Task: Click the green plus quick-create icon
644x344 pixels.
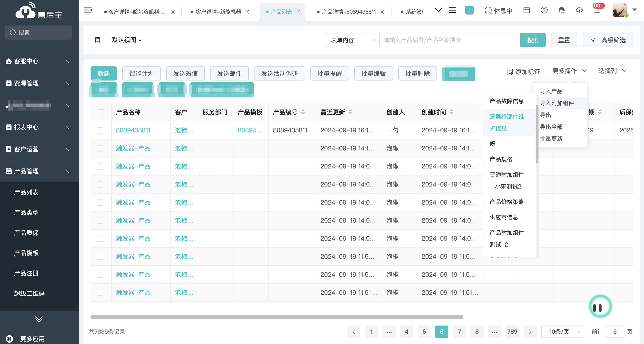Action: 469,10
